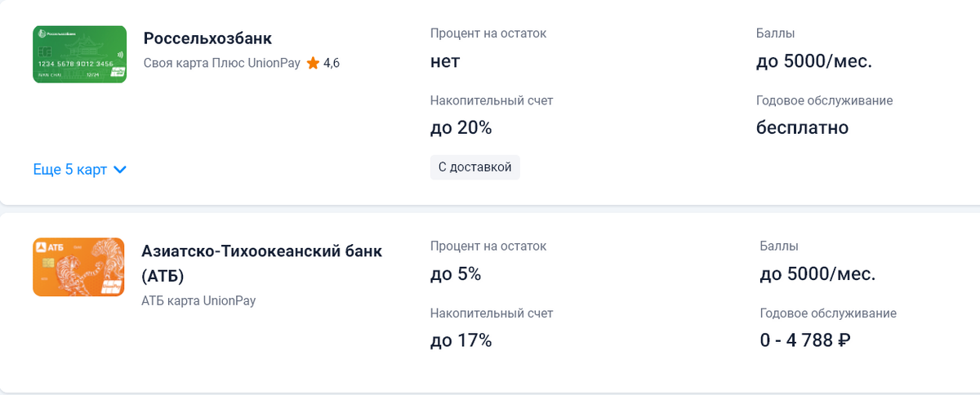Click the Россельхозбанк green card thumbnail

coord(79,54)
